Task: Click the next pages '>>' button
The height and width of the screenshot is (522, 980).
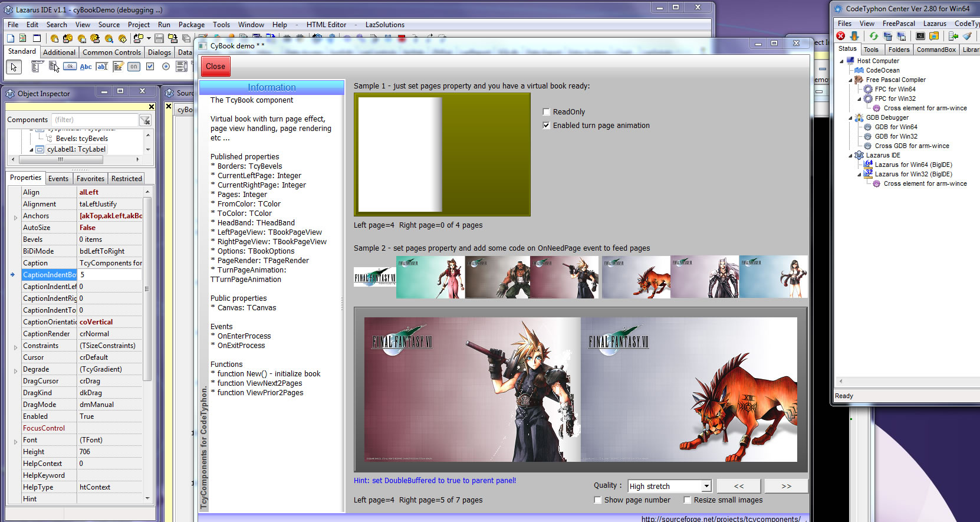Action: [x=786, y=486]
